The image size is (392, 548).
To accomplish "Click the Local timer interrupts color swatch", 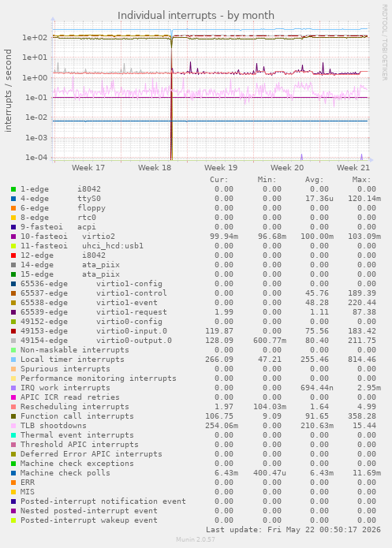I will [x=13, y=360].
